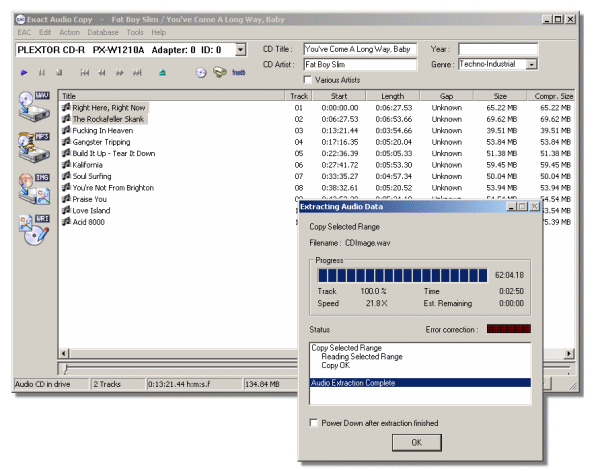Open the Help menu

tap(158, 33)
